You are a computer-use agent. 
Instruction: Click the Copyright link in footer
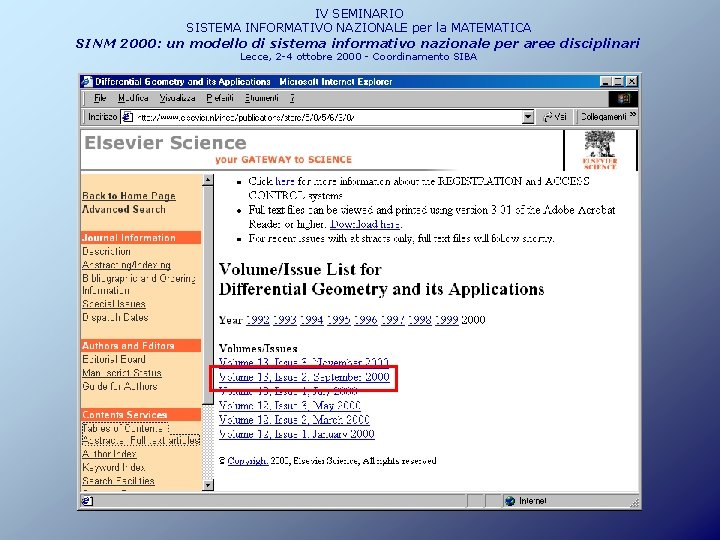[x=248, y=461]
